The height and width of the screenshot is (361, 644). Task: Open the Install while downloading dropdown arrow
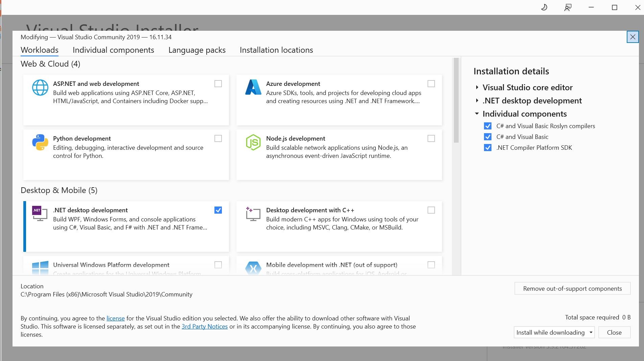pos(591,333)
